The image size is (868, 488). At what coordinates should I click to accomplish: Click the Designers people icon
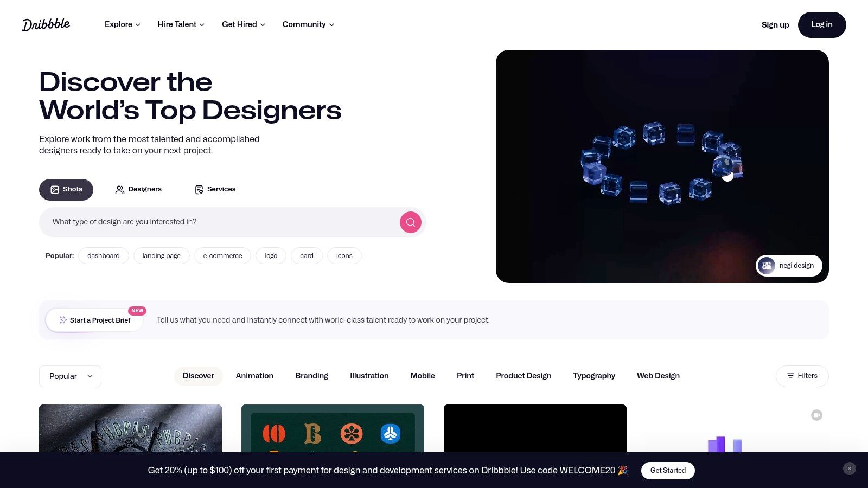coord(120,189)
